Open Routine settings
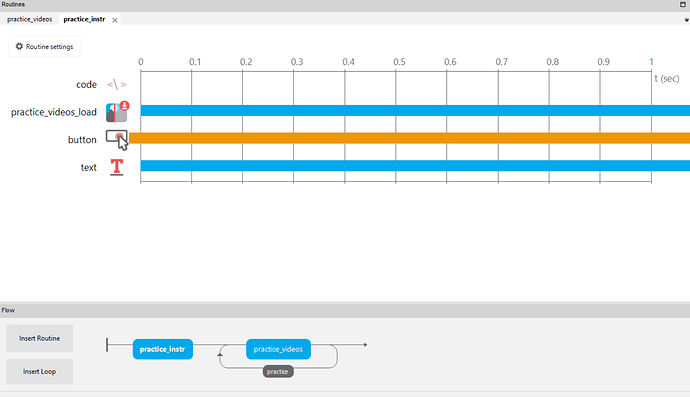This screenshot has height=397, width=690. click(44, 46)
